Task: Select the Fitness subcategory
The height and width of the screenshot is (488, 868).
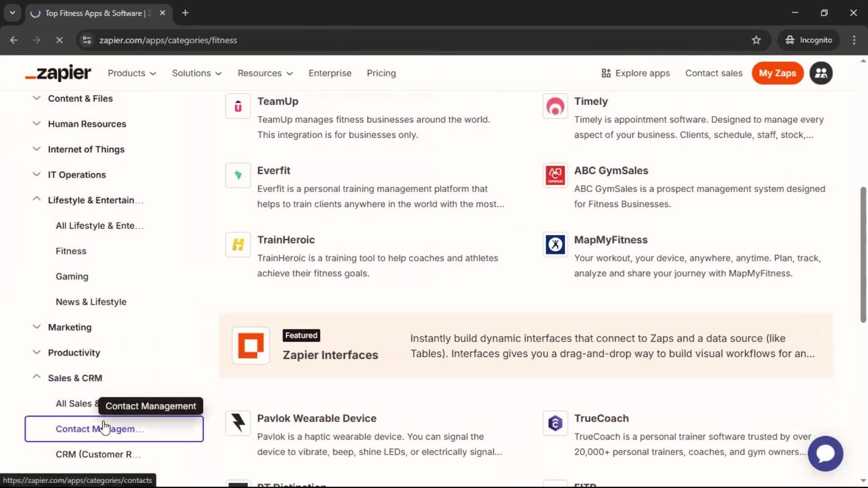Action: point(71,251)
